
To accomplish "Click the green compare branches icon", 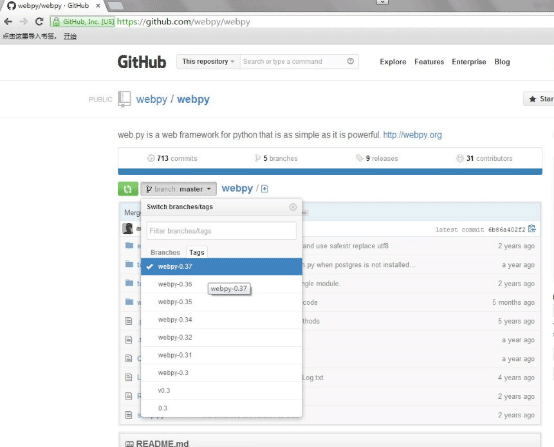I will tap(128, 189).
